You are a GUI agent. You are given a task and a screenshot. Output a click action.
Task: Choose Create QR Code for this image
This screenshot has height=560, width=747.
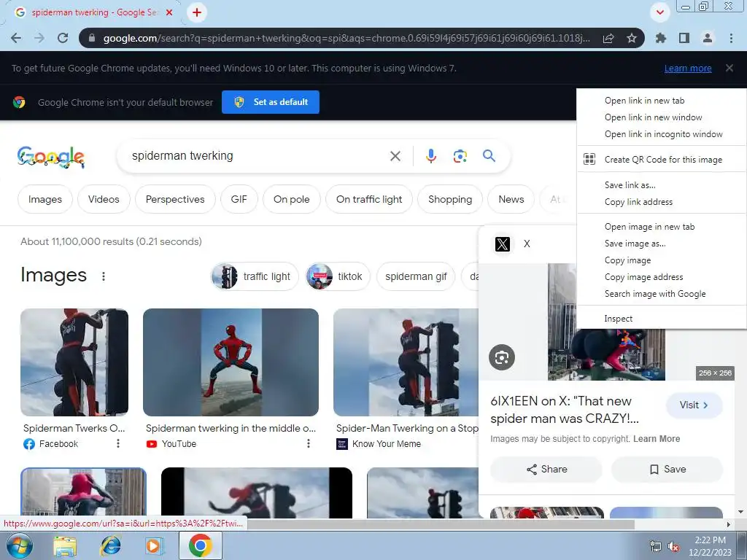click(661, 160)
